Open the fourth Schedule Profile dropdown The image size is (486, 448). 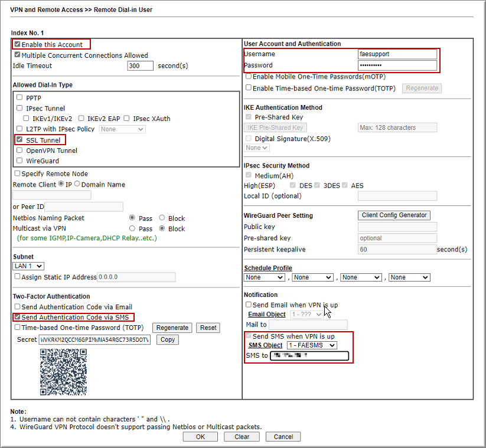point(409,277)
